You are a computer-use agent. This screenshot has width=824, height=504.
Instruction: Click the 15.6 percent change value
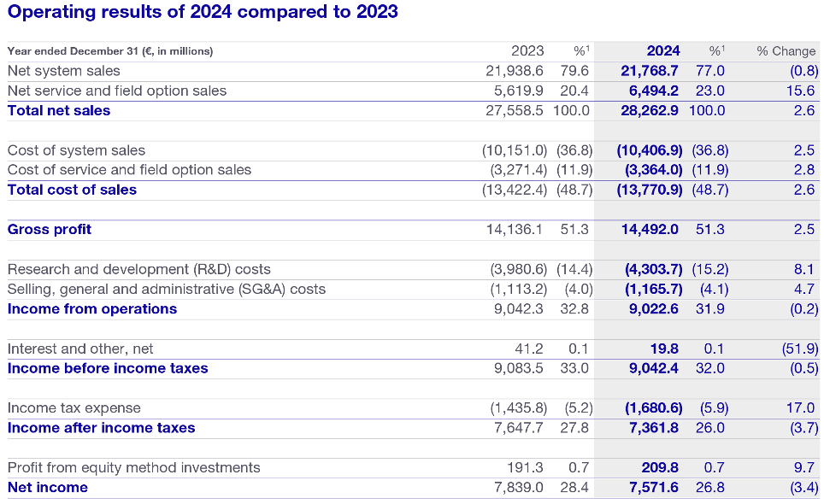[804, 91]
